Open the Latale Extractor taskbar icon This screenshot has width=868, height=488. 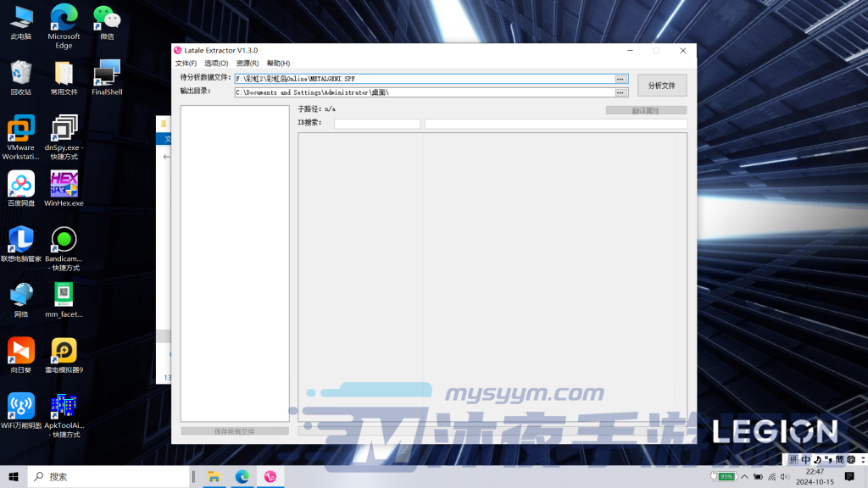coord(270,477)
